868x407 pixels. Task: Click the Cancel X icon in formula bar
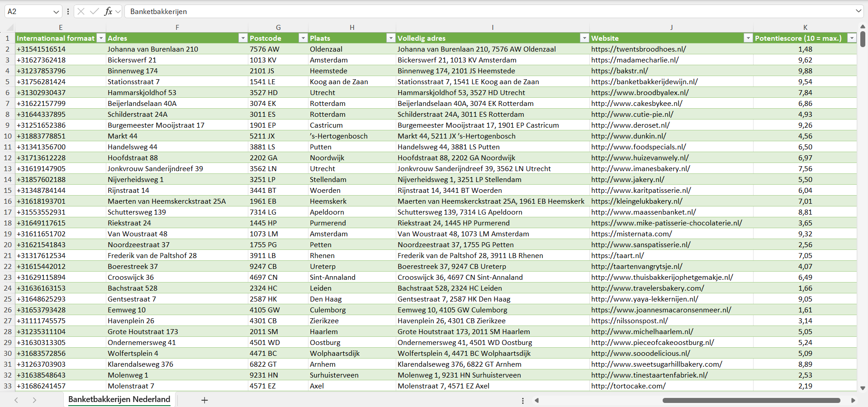(x=81, y=11)
